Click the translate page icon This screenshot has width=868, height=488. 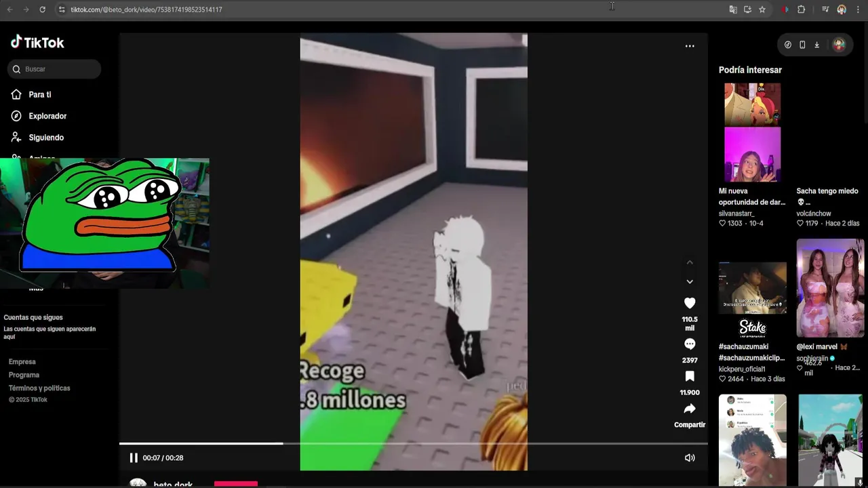click(x=733, y=9)
